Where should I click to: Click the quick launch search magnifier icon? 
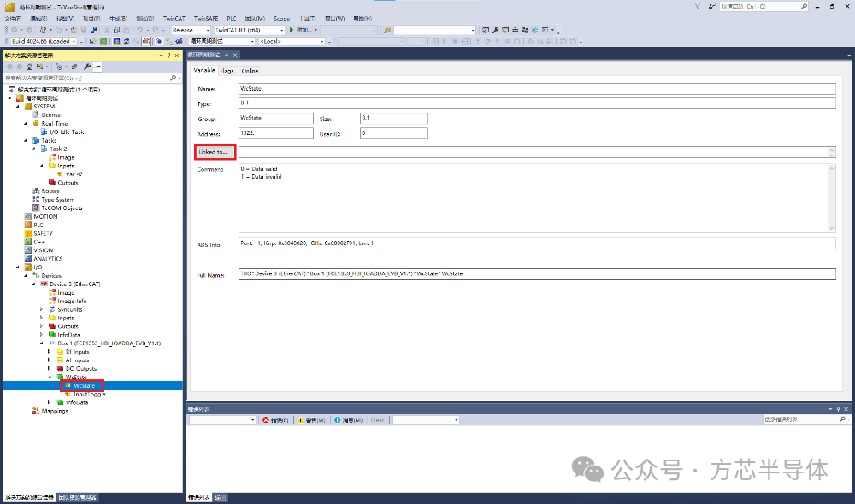[x=804, y=7]
